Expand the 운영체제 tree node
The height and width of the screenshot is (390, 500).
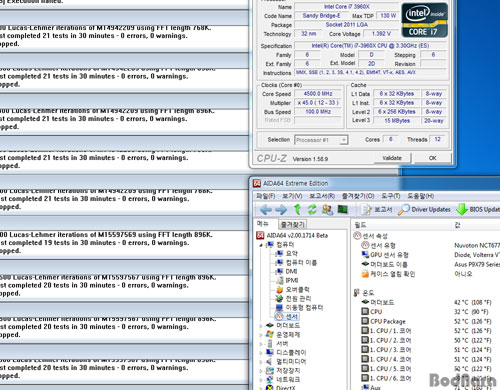[x=261, y=335]
